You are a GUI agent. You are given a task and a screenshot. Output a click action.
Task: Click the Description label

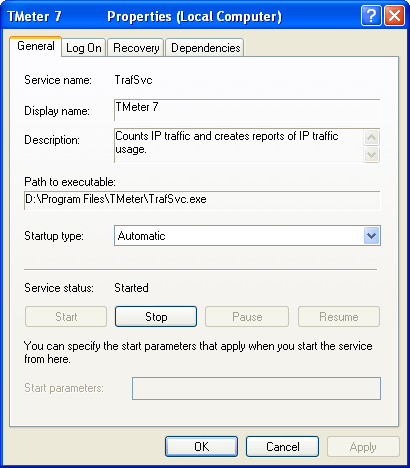tap(52, 140)
